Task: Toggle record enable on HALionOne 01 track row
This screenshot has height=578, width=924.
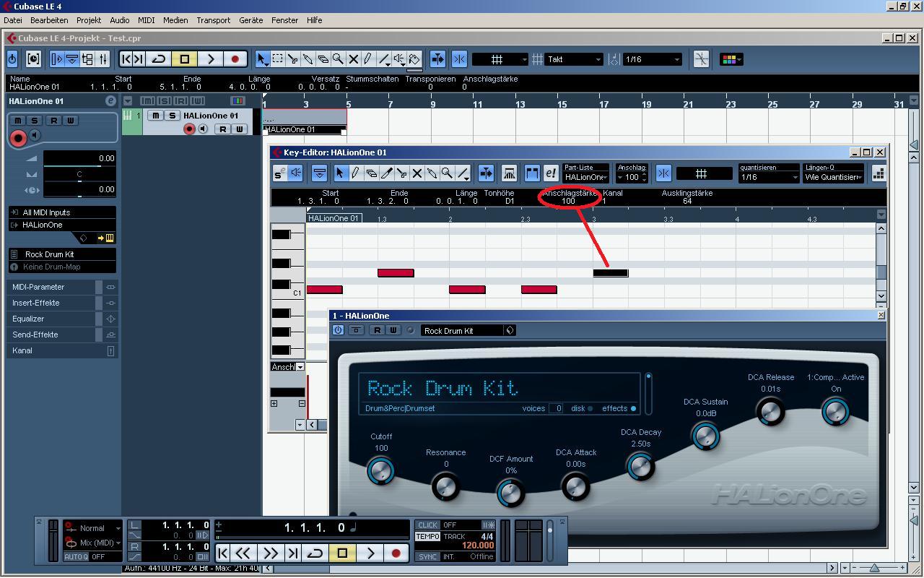Action: tap(189, 129)
